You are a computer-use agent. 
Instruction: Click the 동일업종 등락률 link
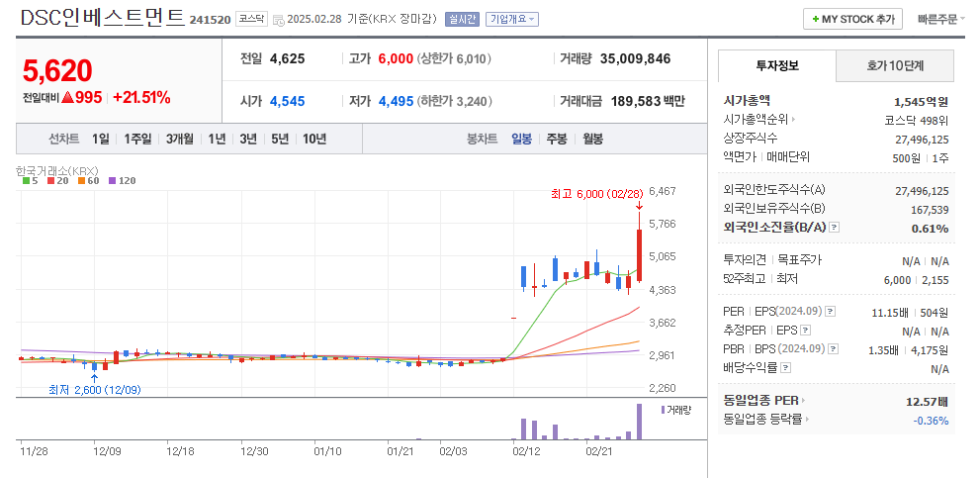[762, 420]
